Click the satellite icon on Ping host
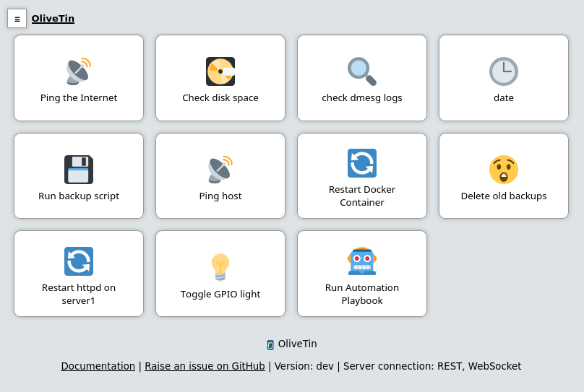Image resolution: width=584 pixels, height=392 pixels. click(x=220, y=170)
